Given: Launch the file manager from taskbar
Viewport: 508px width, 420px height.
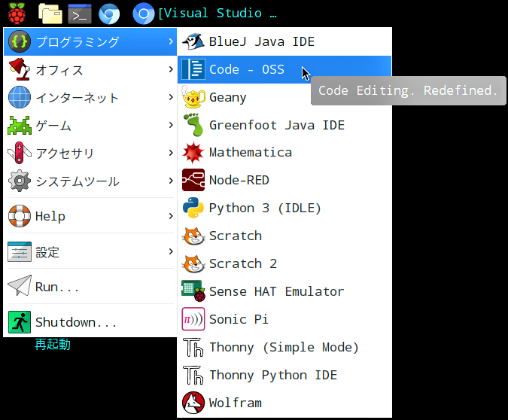Looking at the screenshot, I should tap(50, 14).
